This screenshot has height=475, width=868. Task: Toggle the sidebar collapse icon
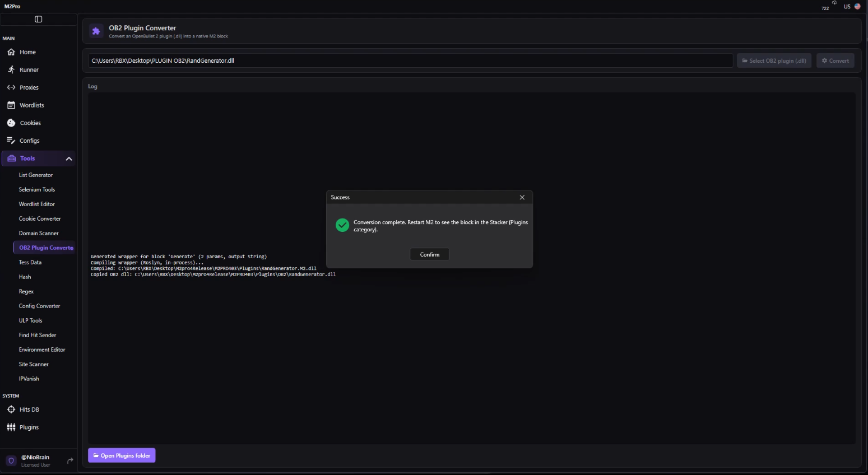click(x=39, y=19)
